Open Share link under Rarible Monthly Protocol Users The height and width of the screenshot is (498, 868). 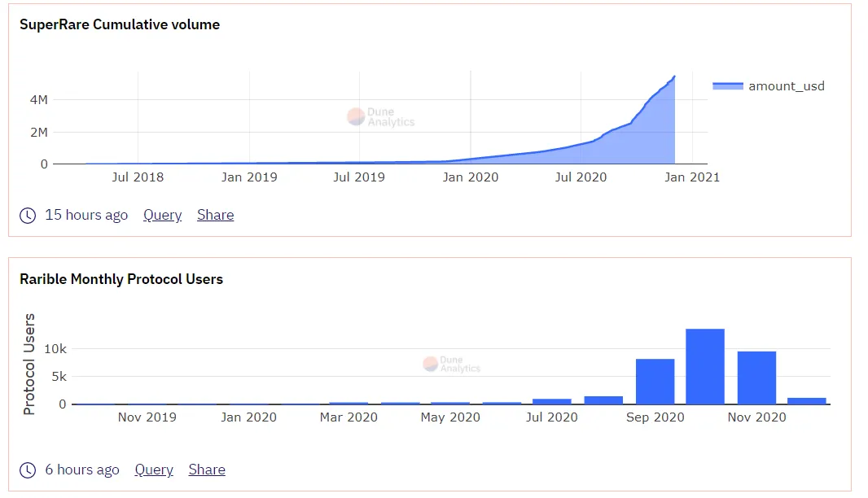pos(207,470)
